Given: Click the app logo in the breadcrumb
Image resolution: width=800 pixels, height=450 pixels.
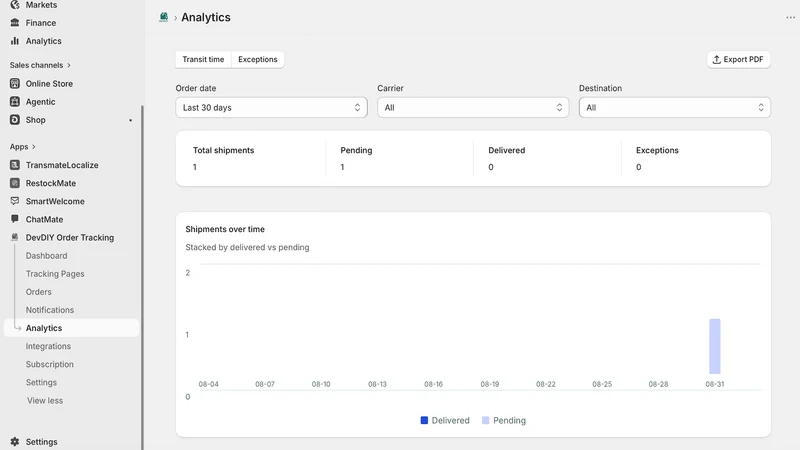Looking at the screenshot, I should 163,17.
